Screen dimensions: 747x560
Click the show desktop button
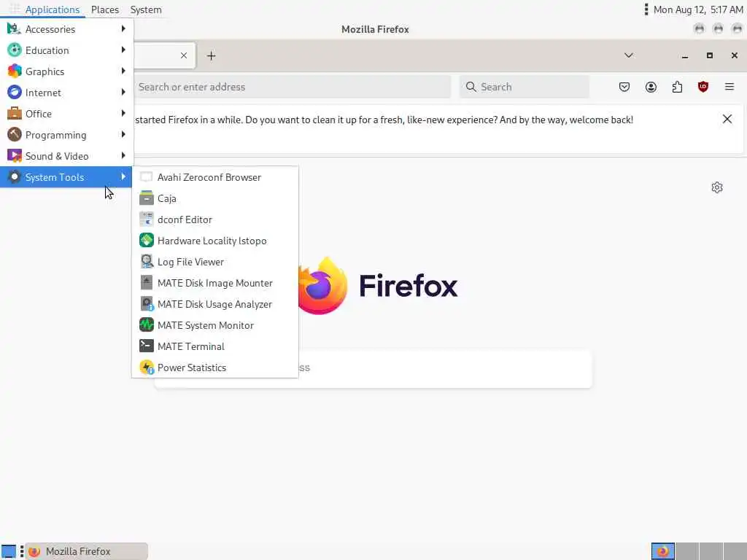9,551
